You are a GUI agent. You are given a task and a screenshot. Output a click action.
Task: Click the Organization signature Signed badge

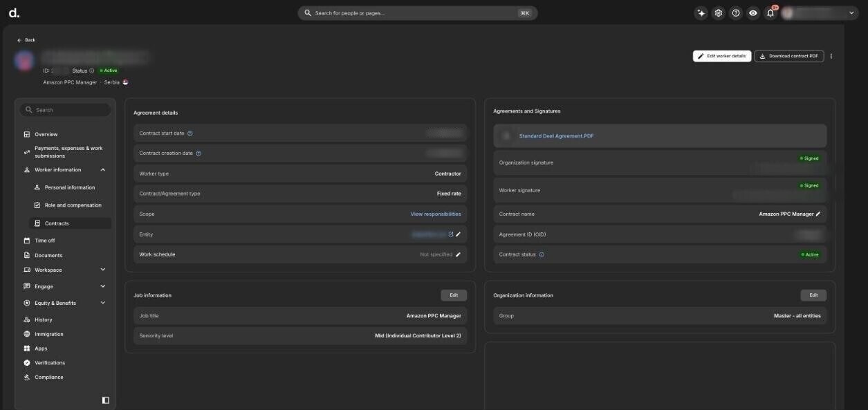(x=809, y=158)
